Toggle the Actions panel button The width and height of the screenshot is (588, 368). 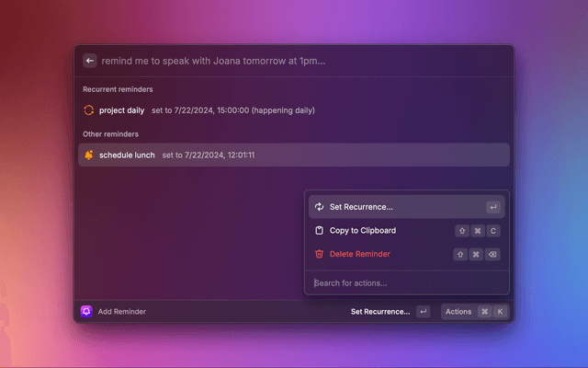point(458,312)
